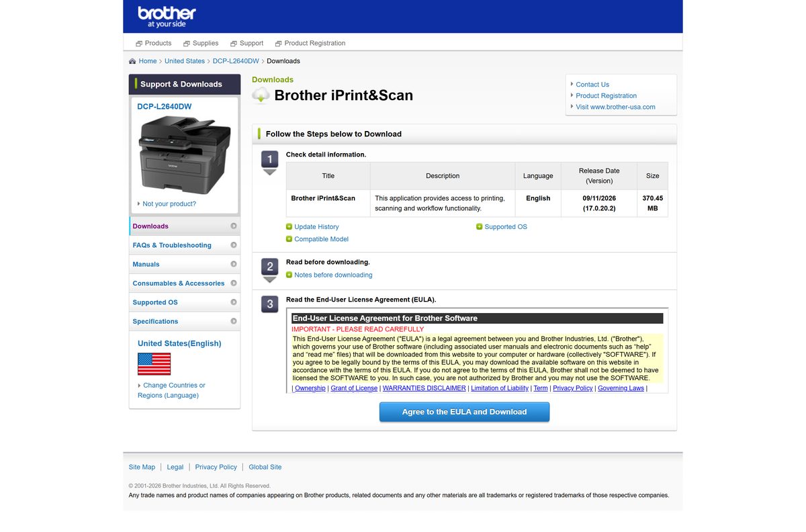Jump to Limitation of Liability in the EULA

[500, 388]
